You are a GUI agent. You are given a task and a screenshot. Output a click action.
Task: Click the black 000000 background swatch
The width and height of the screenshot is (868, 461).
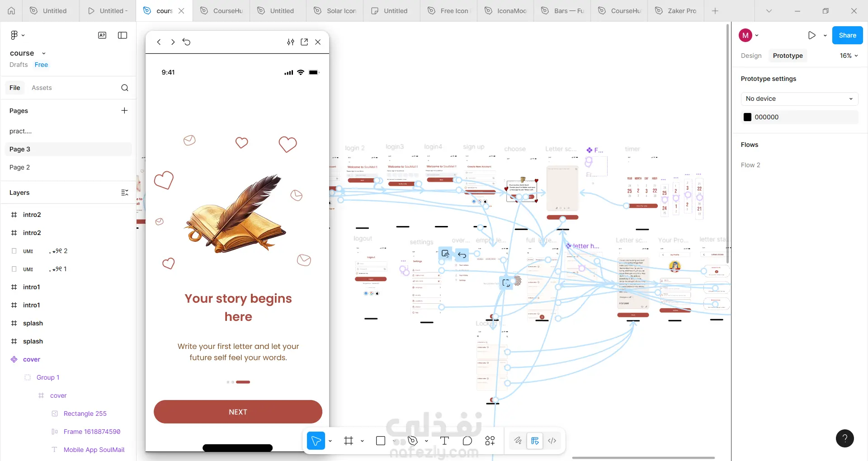pyautogui.click(x=747, y=117)
